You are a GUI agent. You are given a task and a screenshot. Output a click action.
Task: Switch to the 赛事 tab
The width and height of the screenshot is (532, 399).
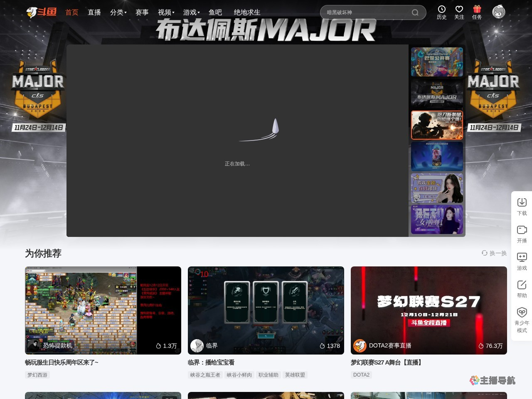142,12
